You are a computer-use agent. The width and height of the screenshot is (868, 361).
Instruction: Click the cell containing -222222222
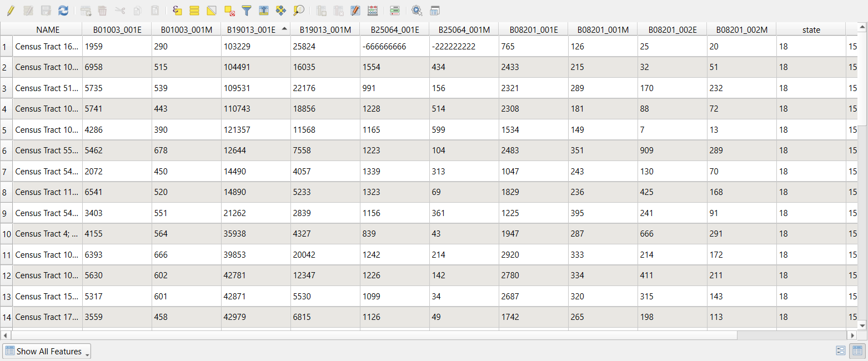(464, 47)
